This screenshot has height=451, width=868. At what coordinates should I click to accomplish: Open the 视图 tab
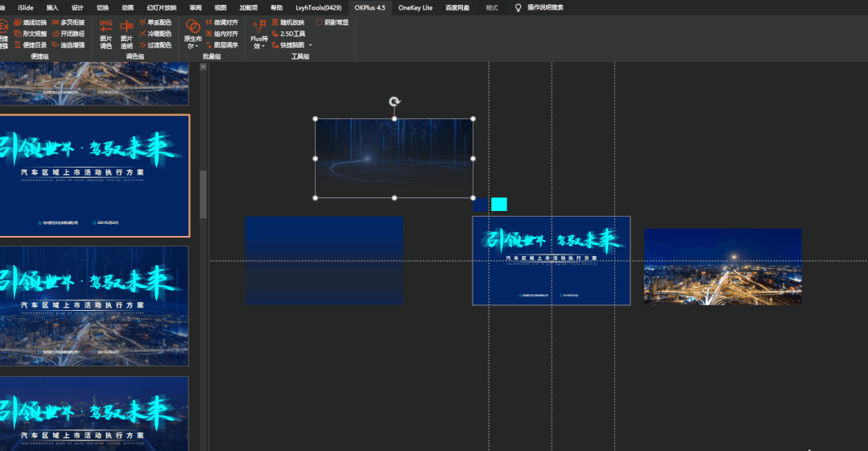(221, 8)
